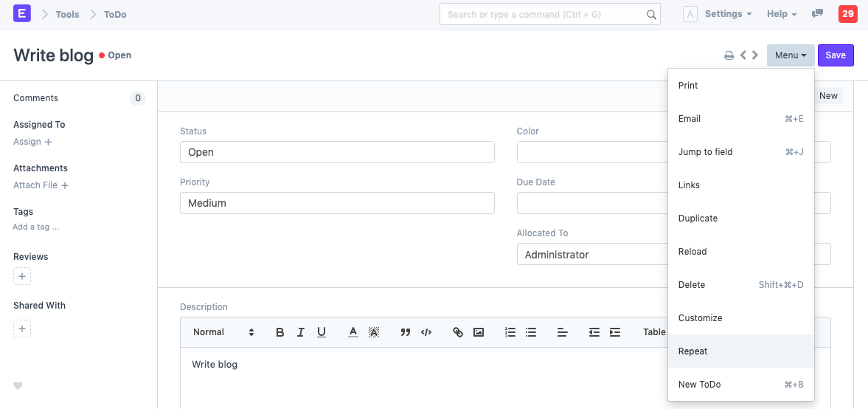The height and width of the screenshot is (409, 868).
Task: Click the blockquote icon
Action: click(x=405, y=332)
